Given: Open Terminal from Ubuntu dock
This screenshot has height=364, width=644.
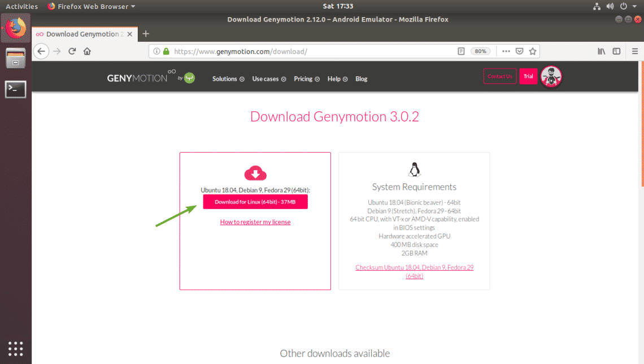Looking at the screenshot, I should tap(16, 89).
